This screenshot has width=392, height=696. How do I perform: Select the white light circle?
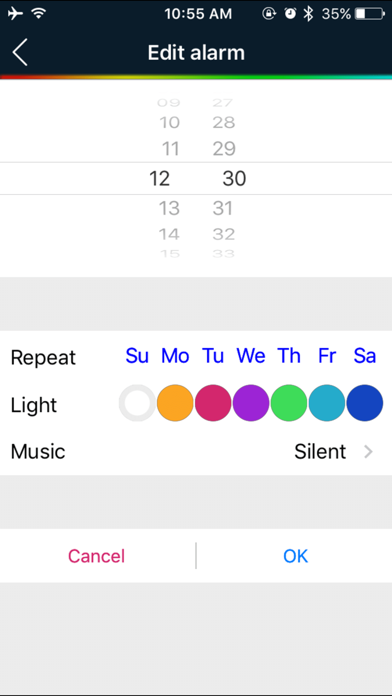pyautogui.click(x=137, y=403)
